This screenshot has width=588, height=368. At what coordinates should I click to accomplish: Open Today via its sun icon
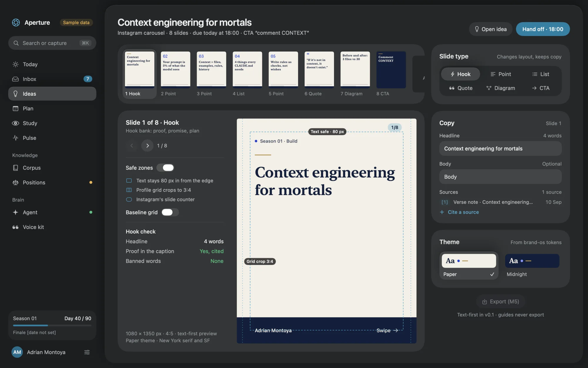[16, 64]
